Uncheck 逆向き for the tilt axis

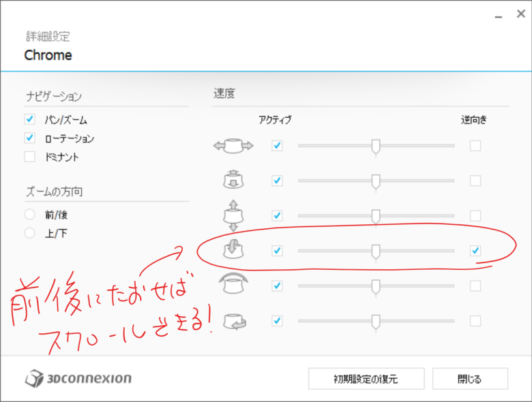tap(475, 251)
